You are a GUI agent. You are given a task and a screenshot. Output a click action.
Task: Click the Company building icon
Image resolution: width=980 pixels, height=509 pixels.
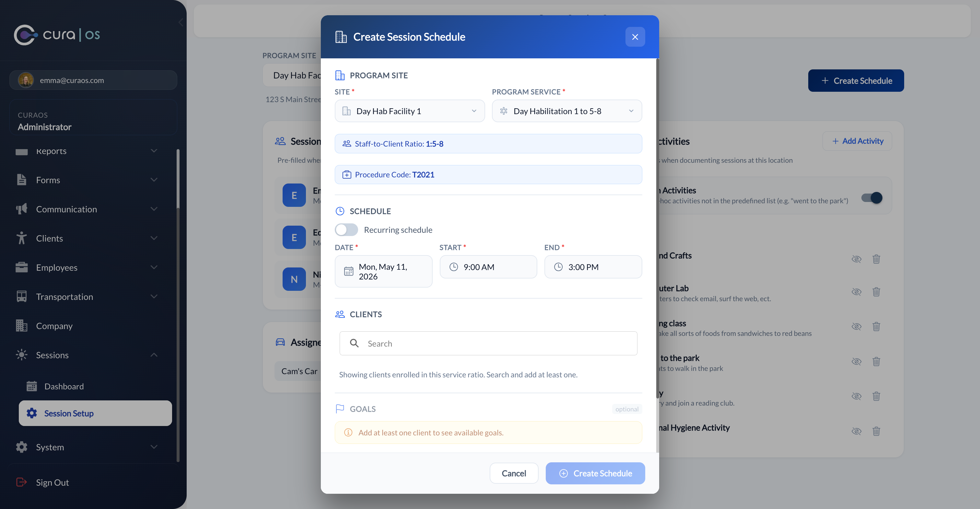[22, 326]
